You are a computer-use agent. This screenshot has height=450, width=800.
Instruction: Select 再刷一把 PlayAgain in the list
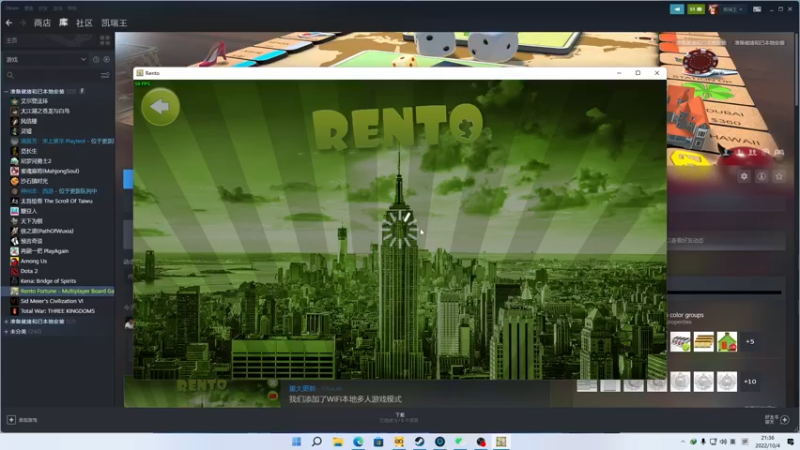click(x=44, y=251)
